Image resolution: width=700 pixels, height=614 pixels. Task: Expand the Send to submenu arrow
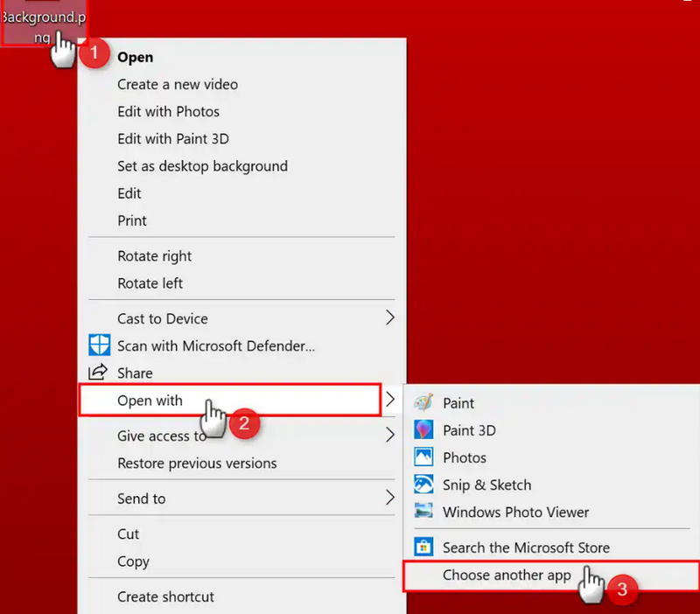(x=389, y=497)
